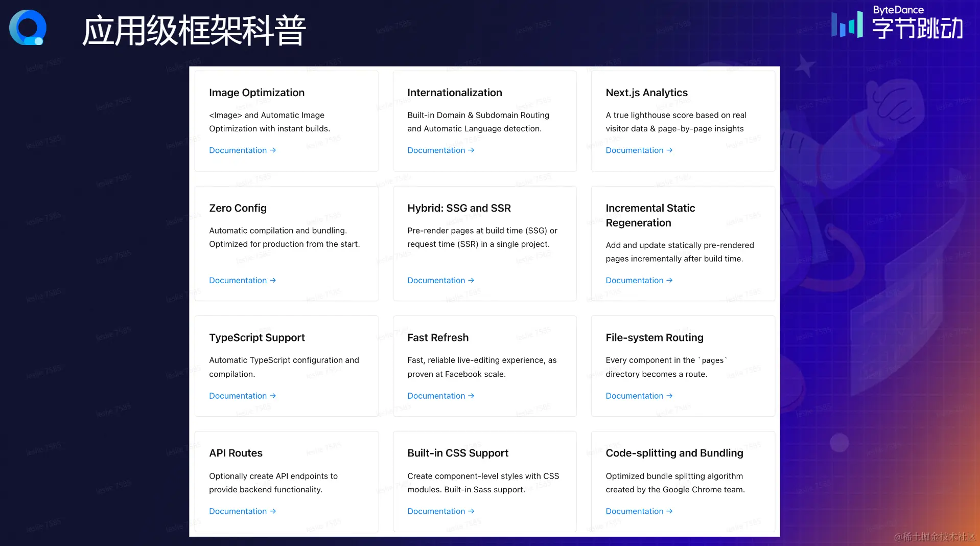Viewport: 980px width, 546px height.
Task: Open the Zero Config Documentation link
Action: 243,280
